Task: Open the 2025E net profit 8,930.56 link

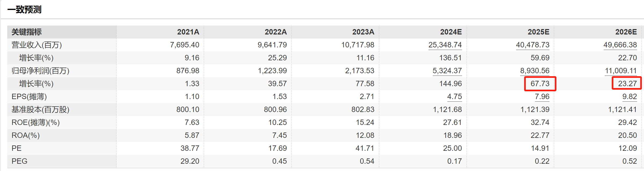Action: tap(535, 71)
